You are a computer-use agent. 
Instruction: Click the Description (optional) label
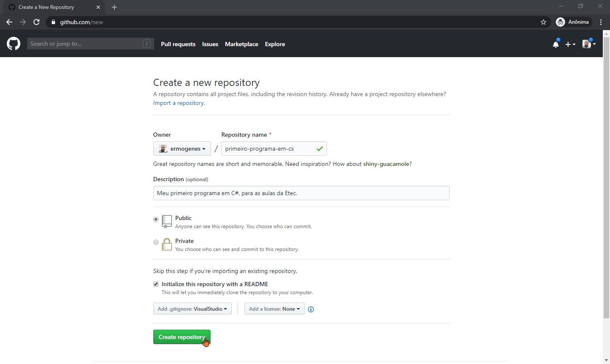tap(180, 179)
